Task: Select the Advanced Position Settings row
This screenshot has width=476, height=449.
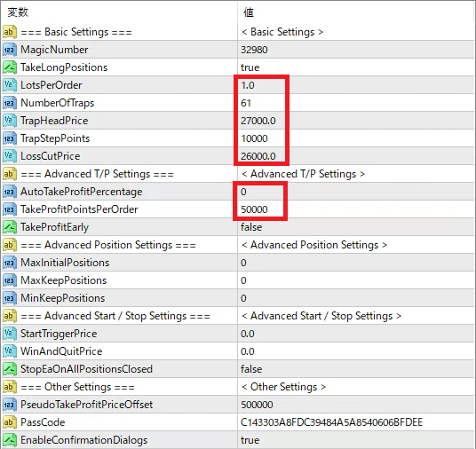Action: pos(238,245)
